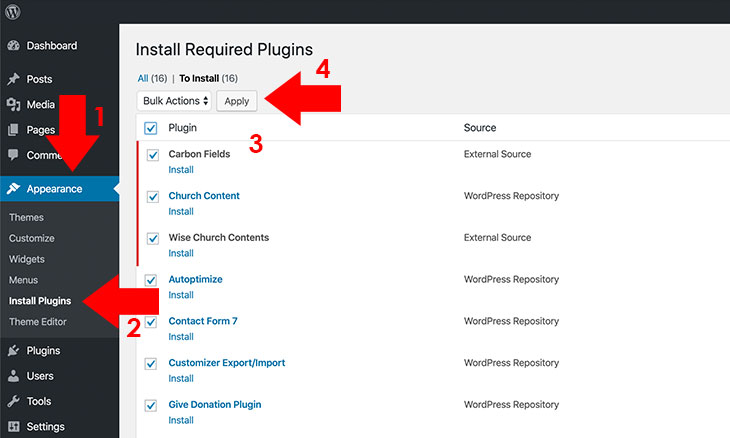Uncheck the Church Content checkbox

pos(153,196)
